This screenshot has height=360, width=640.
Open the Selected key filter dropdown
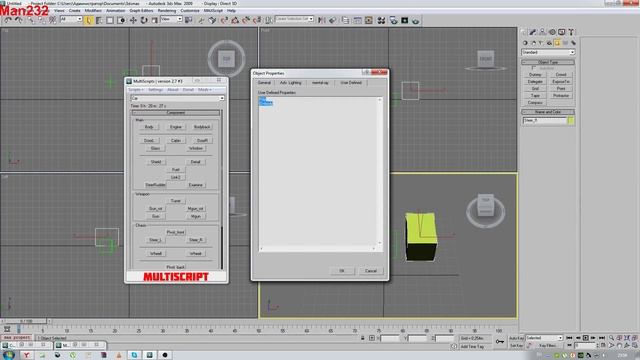point(544,338)
